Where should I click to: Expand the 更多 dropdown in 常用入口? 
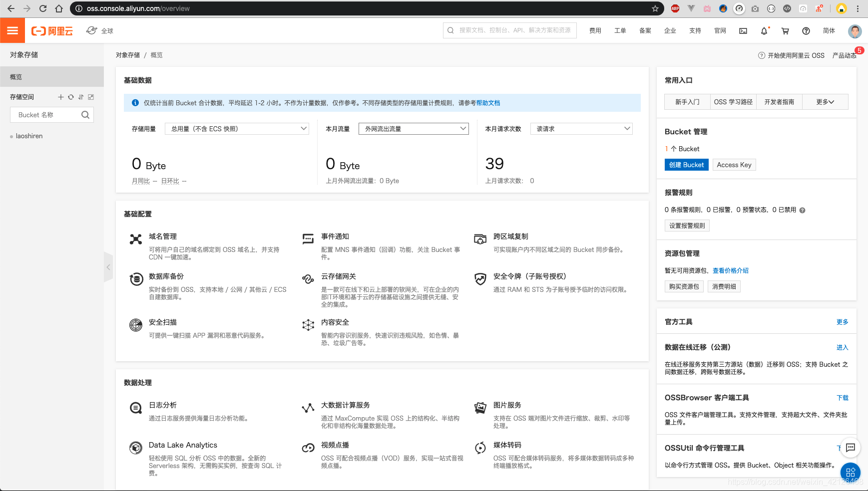(825, 102)
